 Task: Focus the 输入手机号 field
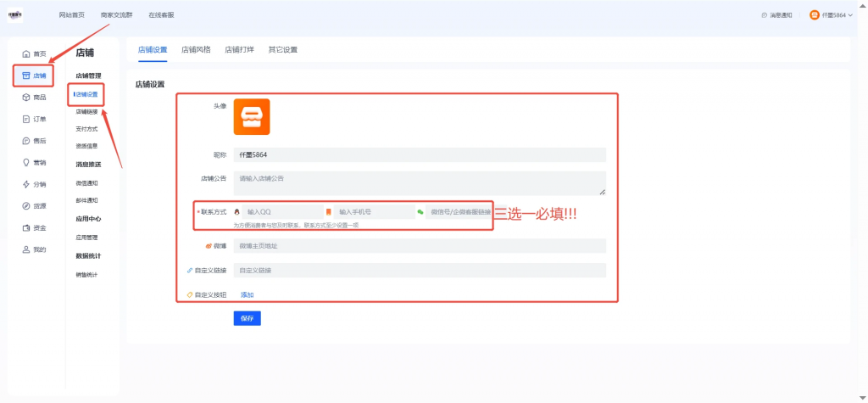[374, 212]
